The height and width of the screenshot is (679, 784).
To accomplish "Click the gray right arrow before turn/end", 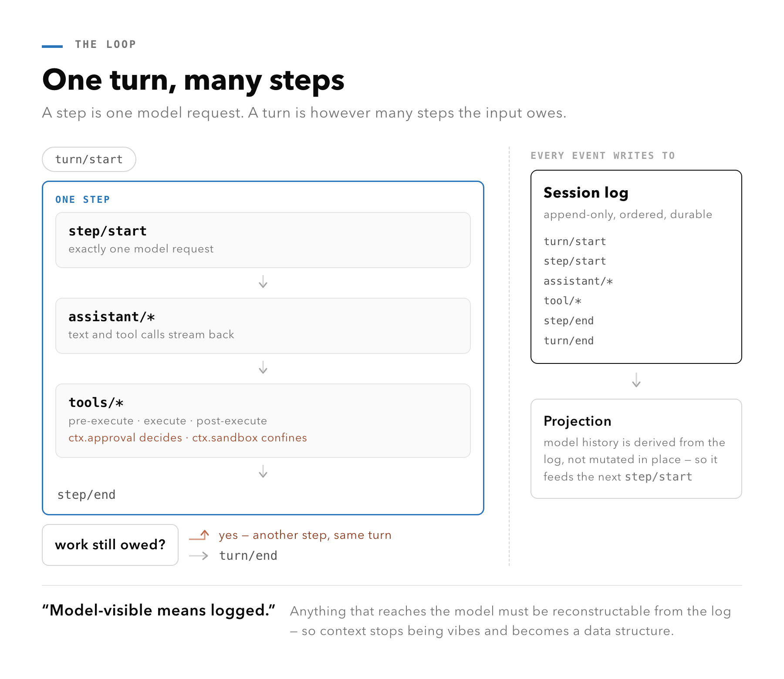I will click(199, 556).
